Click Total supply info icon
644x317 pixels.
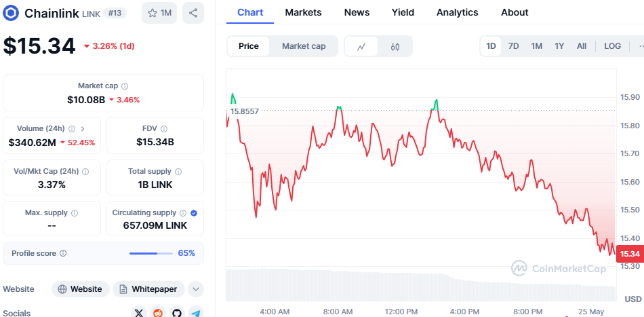pos(178,172)
